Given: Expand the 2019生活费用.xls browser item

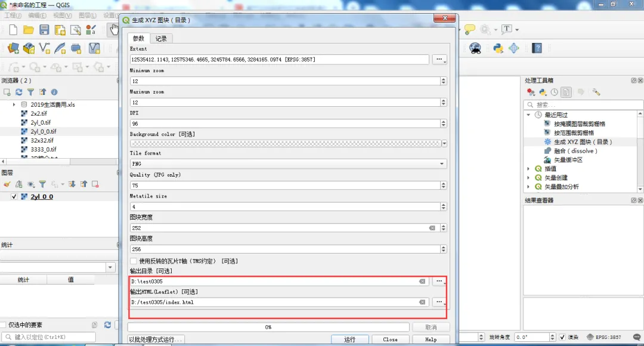Looking at the screenshot, I should 14,104.
